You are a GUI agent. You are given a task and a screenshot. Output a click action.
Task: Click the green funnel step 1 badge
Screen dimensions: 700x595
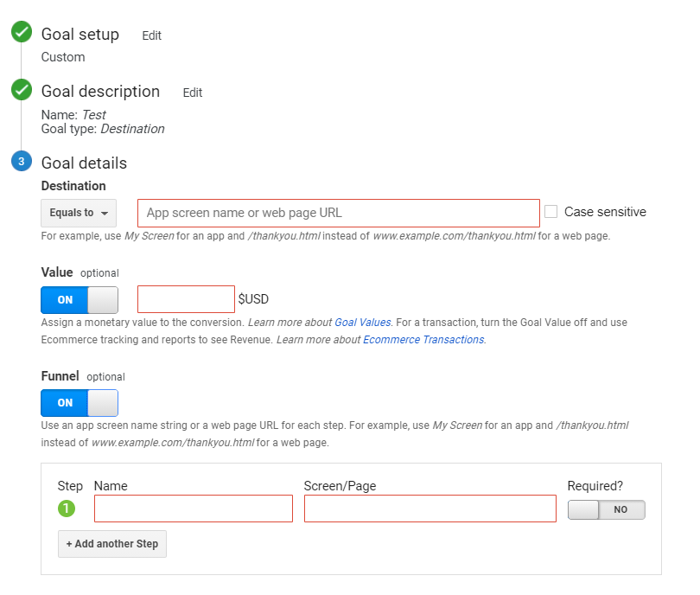click(x=67, y=509)
